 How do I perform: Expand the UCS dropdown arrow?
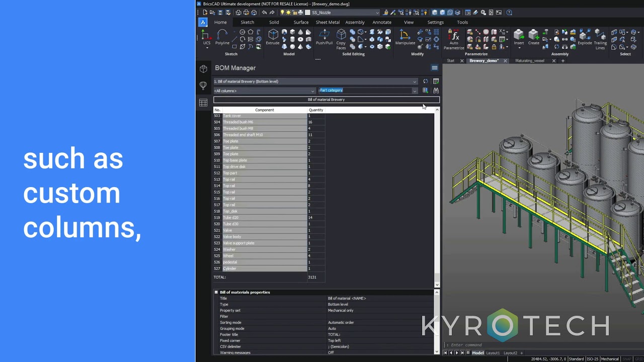pyautogui.click(x=206, y=48)
